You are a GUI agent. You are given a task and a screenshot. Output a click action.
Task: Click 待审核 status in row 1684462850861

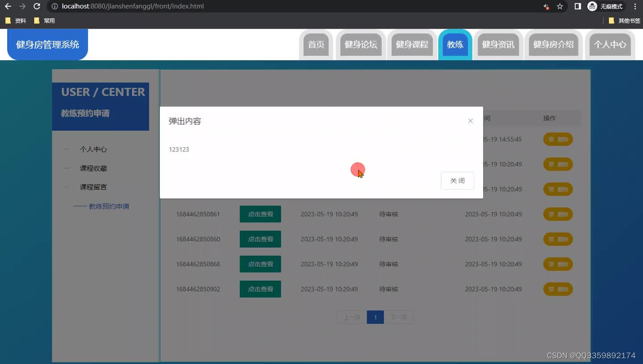[x=388, y=214]
